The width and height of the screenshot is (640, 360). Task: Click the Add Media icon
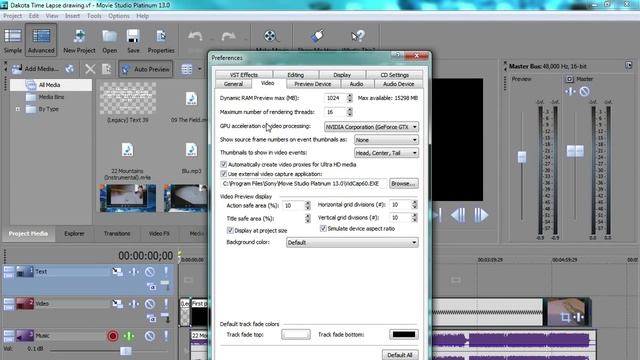[x=35, y=69]
